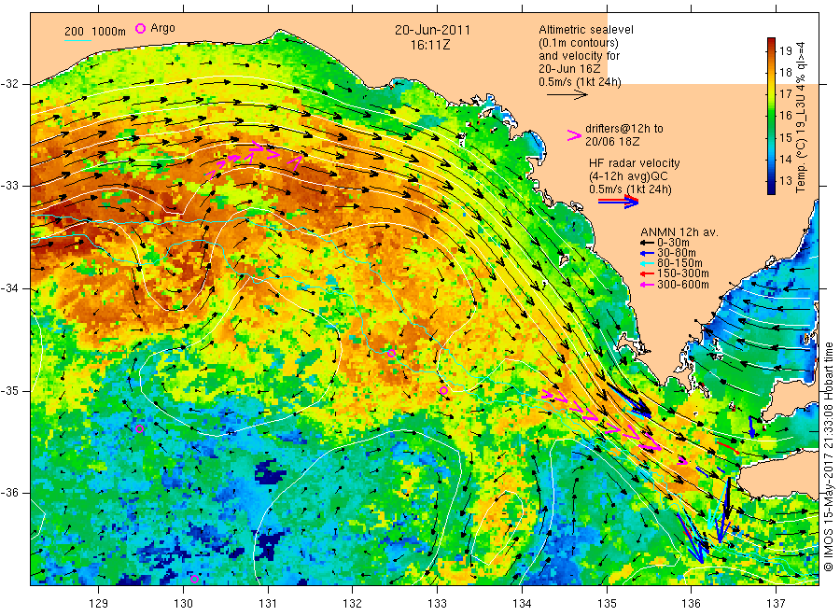This screenshot has width=840, height=616.
Task: Click the IMOS copyright timestamp text
Action: tap(829, 456)
